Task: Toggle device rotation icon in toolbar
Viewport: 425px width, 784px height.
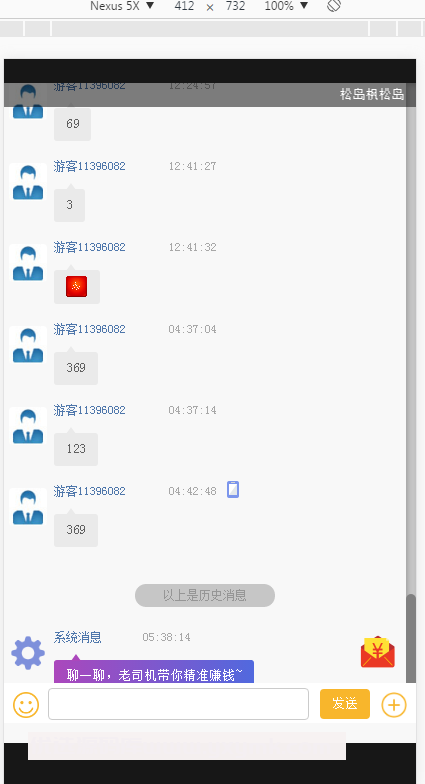Action: (334, 6)
